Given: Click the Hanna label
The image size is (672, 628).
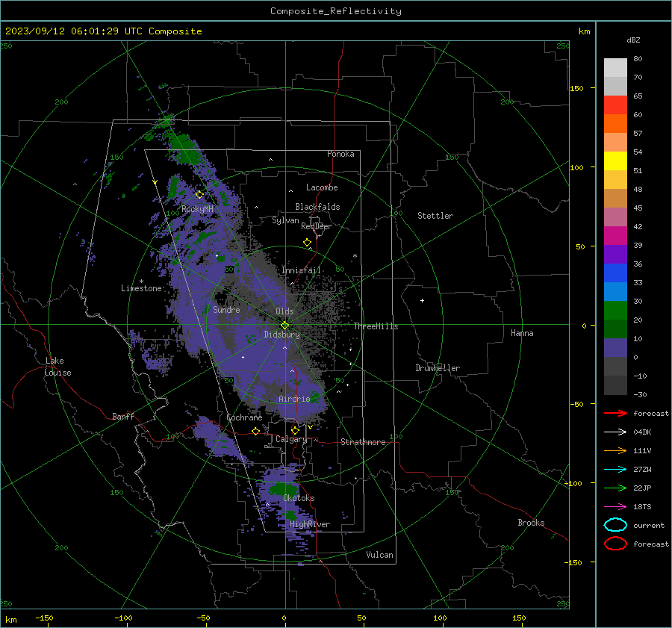Looking at the screenshot, I should pos(522,333).
